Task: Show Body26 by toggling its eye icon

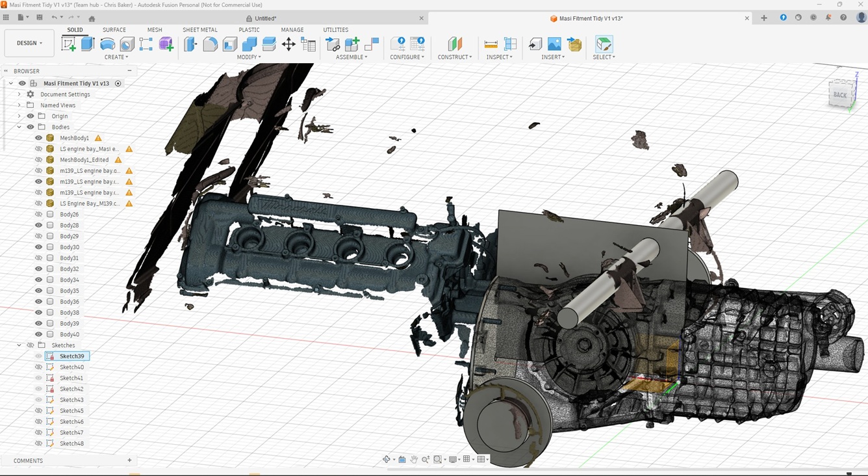Action: pos(38,215)
